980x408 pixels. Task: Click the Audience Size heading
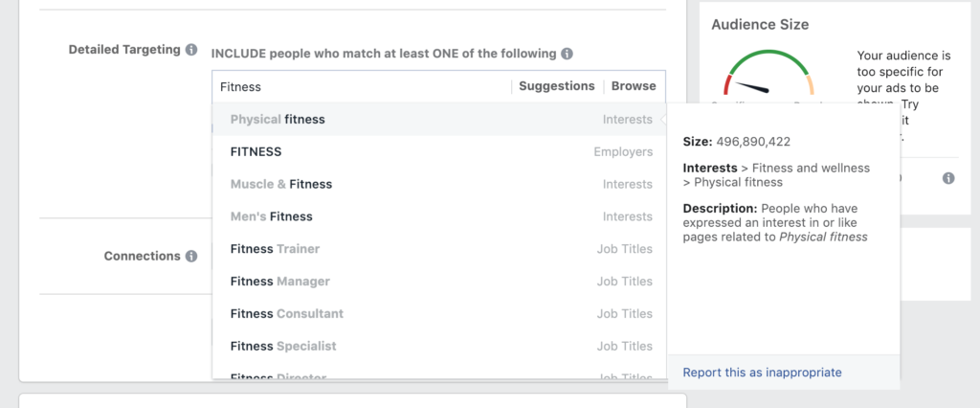click(x=760, y=25)
